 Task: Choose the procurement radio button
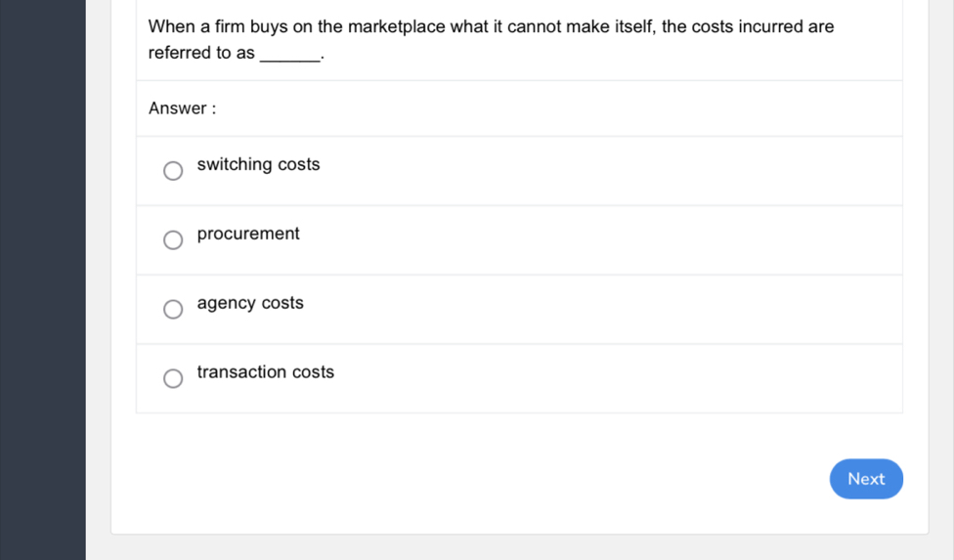coord(173,240)
